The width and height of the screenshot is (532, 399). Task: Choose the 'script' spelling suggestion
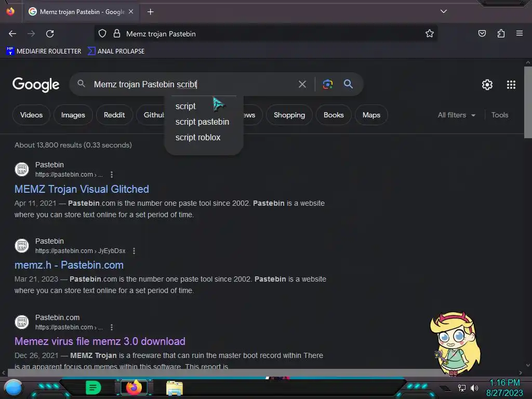click(185, 106)
